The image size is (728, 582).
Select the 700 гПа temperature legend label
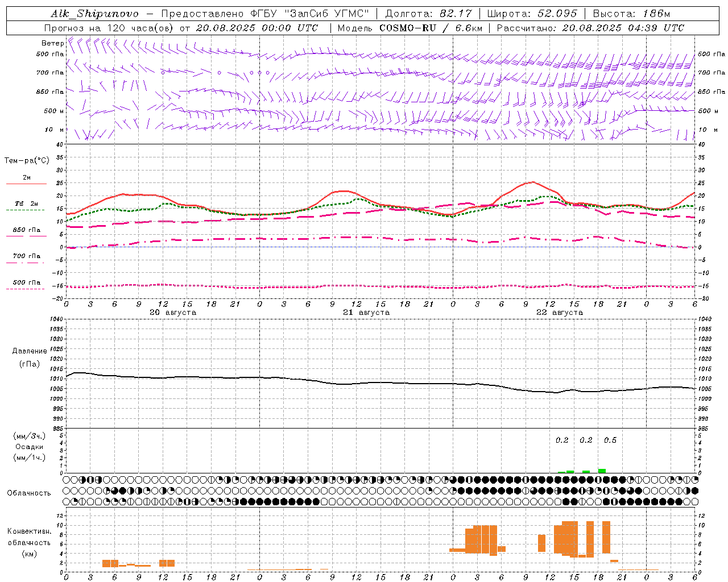pos(27,256)
